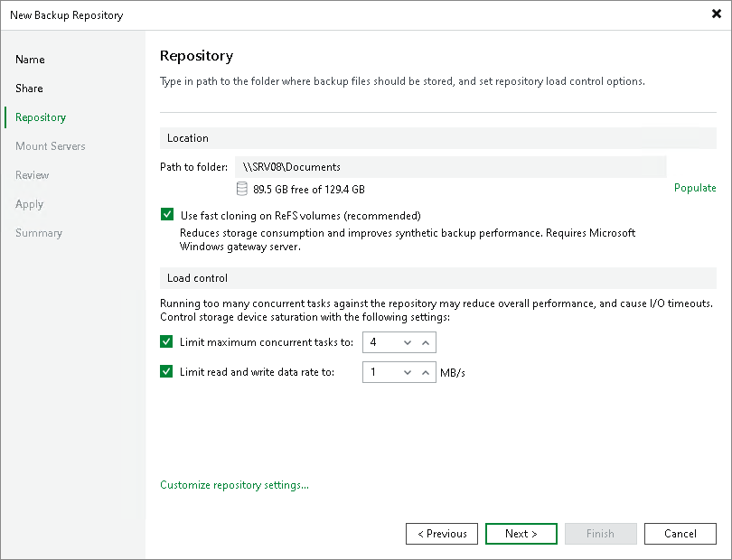Open the Summary wizard step

coord(39,233)
